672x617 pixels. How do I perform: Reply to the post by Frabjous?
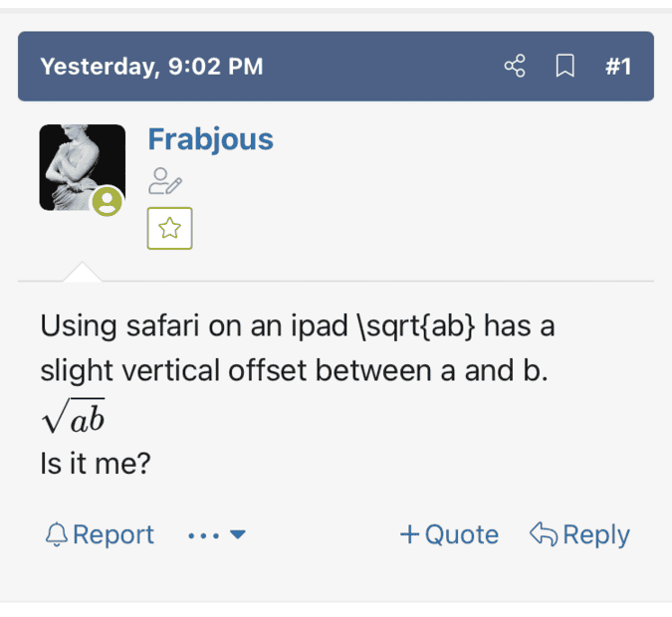(x=579, y=534)
